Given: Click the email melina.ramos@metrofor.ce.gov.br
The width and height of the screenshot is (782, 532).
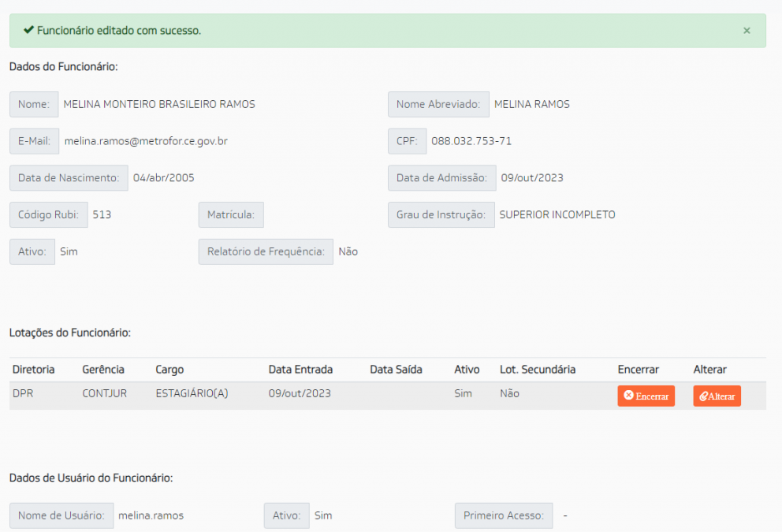Looking at the screenshot, I should [146, 141].
